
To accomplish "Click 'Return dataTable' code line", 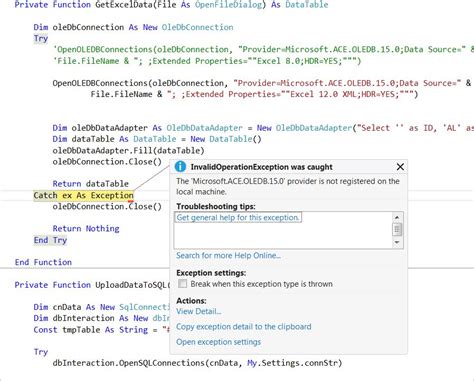I will click(90, 184).
